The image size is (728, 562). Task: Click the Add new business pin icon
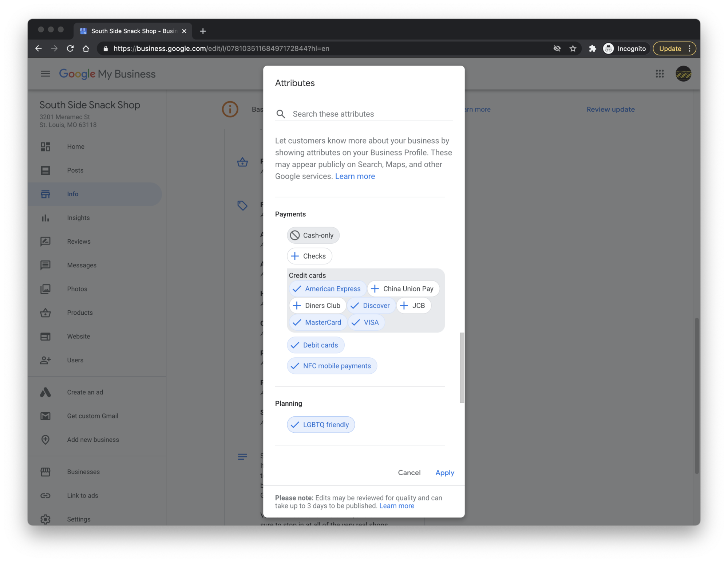point(45,440)
